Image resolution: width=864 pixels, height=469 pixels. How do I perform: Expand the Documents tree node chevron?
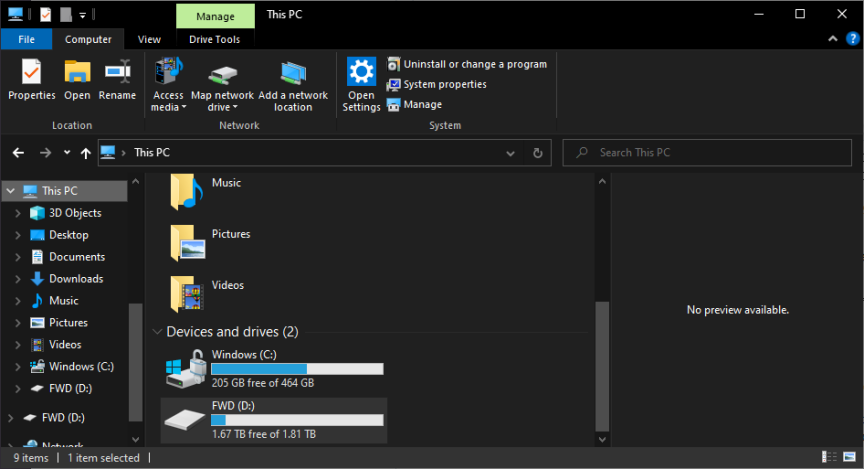tap(18, 257)
